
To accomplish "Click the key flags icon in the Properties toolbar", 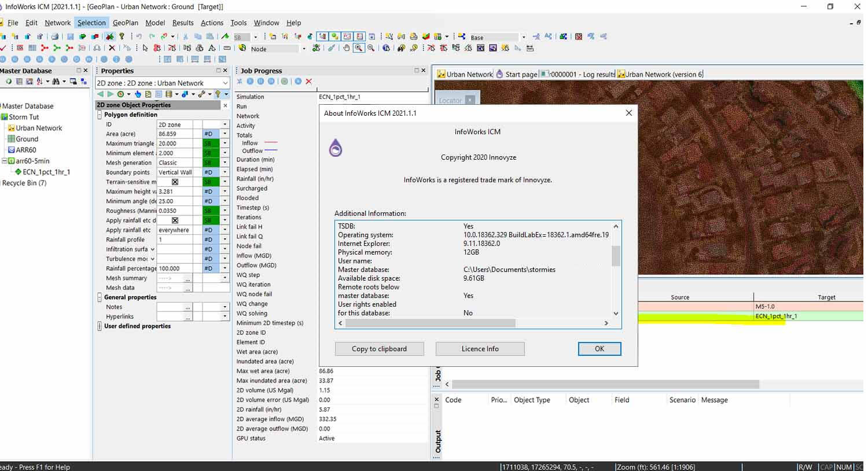I will tap(218, 94).
